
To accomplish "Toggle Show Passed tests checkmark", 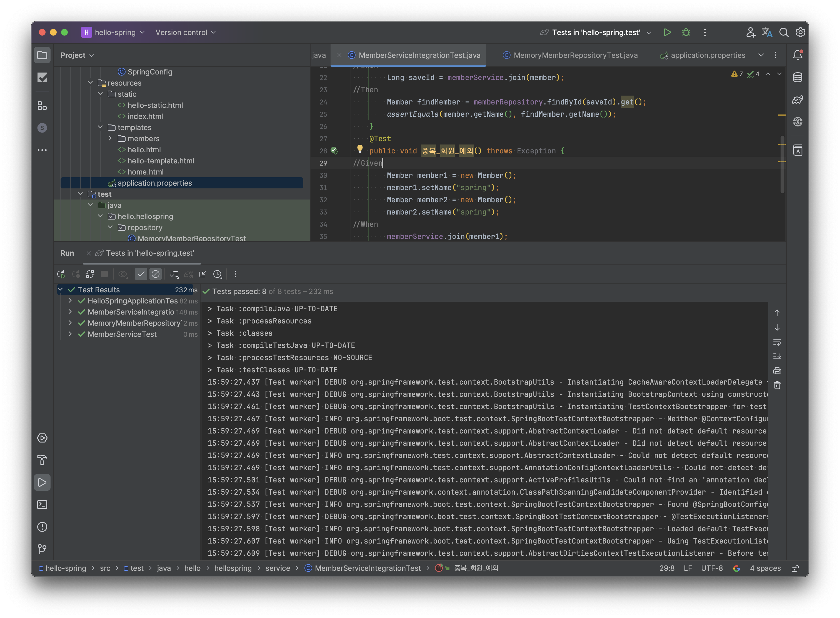I will (141, 274).
